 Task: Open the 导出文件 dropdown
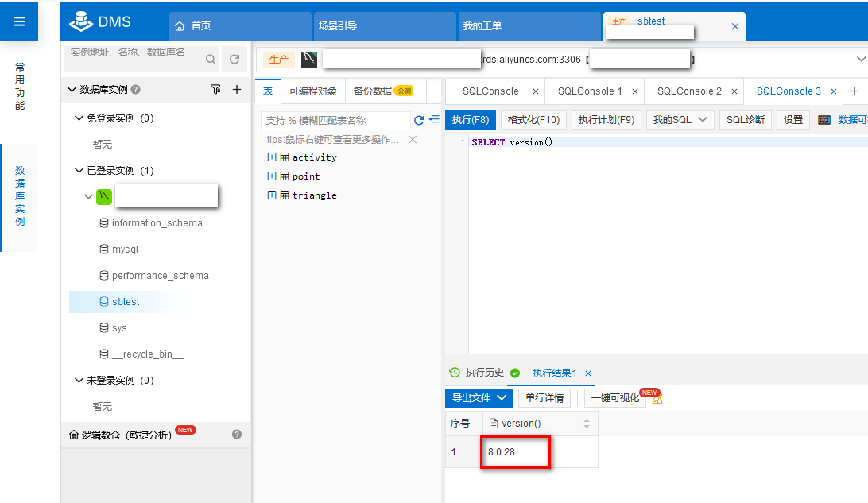[x=479, y=397]
